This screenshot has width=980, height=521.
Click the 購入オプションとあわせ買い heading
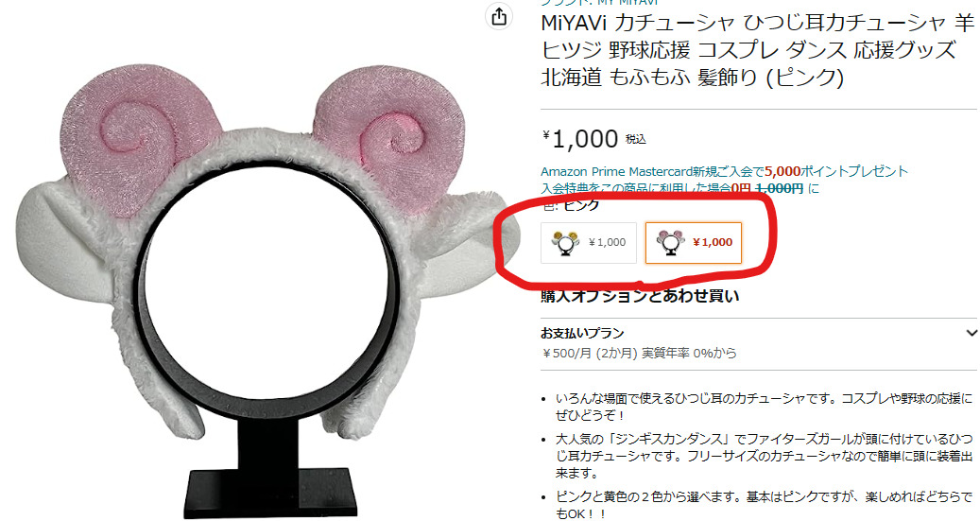click(x=640, y=295)
